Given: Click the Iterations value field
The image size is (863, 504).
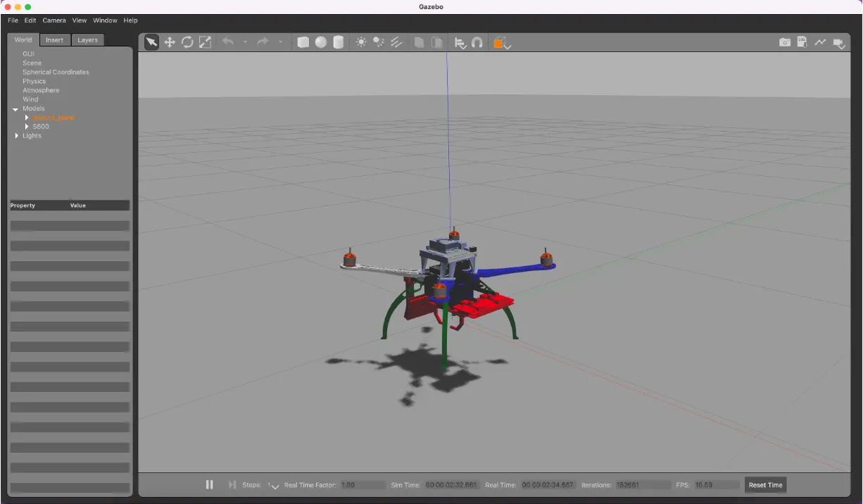Looking at the screenshot, I should point(643,485).
